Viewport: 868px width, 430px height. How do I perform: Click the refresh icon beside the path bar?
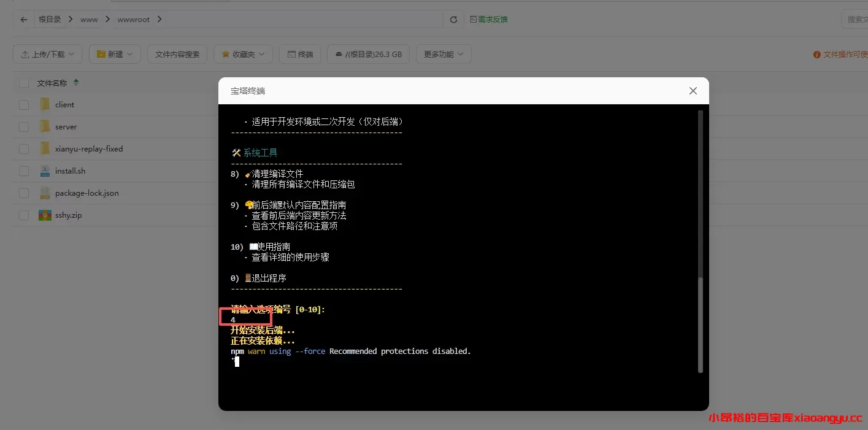pos(453,19)
